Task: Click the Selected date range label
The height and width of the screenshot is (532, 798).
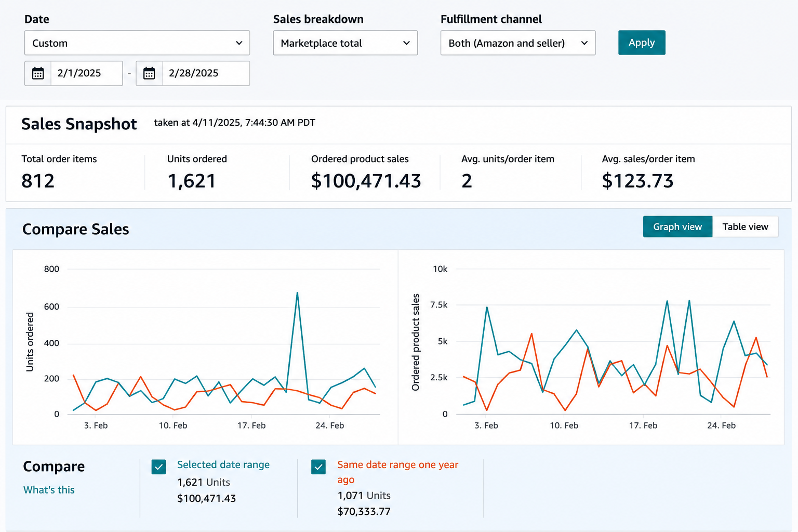Action: (x=223, y=464)
